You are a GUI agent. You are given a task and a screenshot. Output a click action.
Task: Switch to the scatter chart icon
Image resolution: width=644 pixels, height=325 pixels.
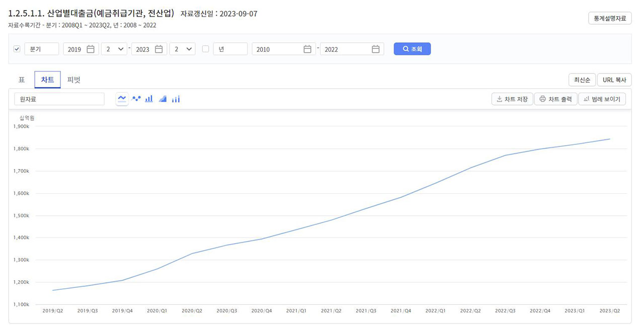(x=136, y=99)
